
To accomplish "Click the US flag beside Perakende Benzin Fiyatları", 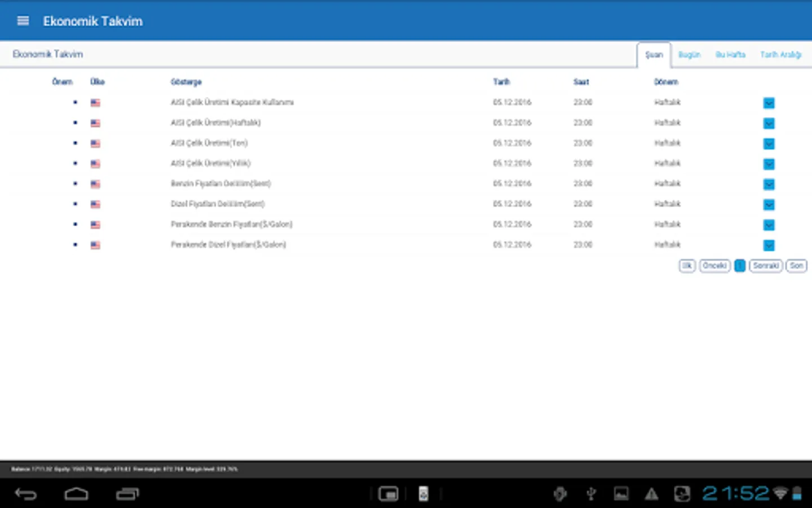I will [x=95, y=225].
